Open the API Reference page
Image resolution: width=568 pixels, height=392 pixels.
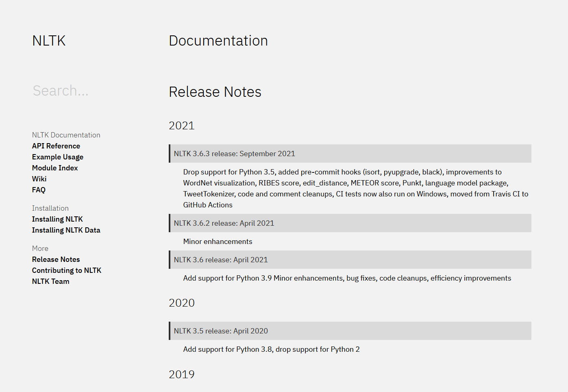[x=56, y=146]
